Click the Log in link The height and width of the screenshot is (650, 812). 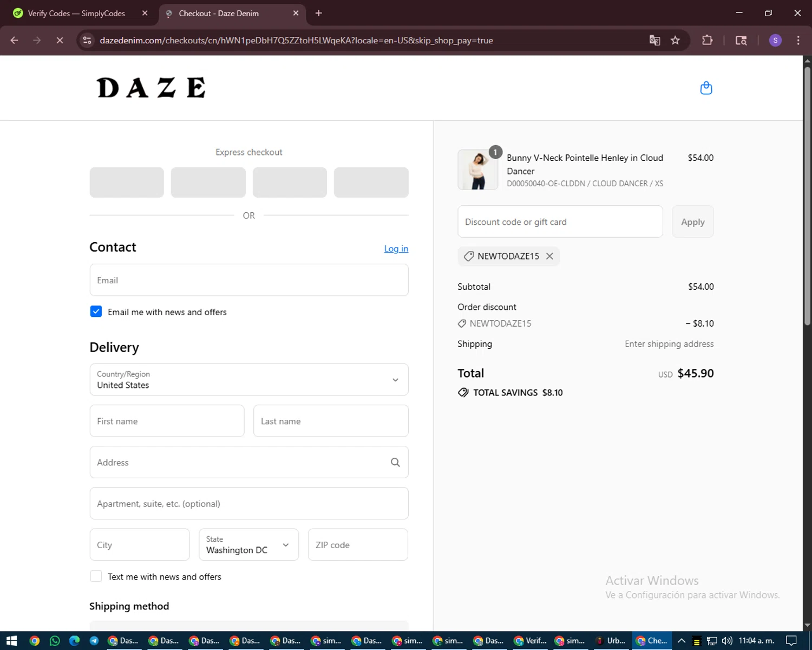coord(396,249)
